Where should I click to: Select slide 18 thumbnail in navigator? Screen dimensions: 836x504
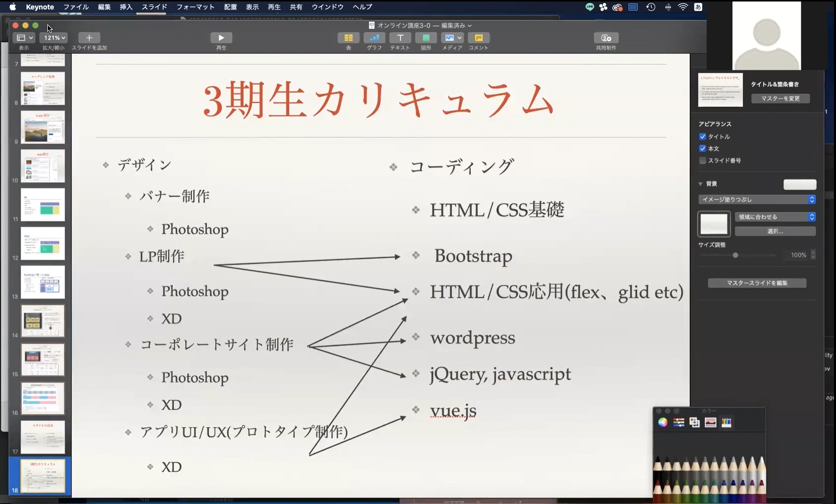[x=43, y=476]
